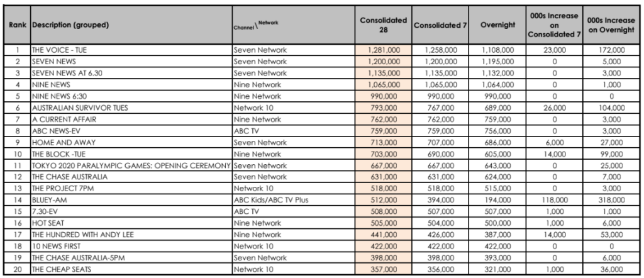The height and width of the screenshot is (278, 644).
Task: Click the Consolidated 7 column header
Action: coord(440,25)
